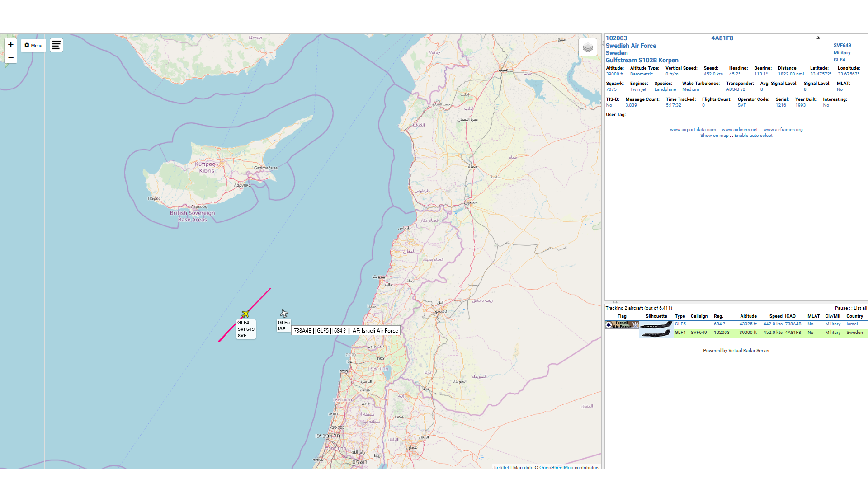Screen dimensions: 868x488
Task: Zoom in on the map
Action: (11, 44)
